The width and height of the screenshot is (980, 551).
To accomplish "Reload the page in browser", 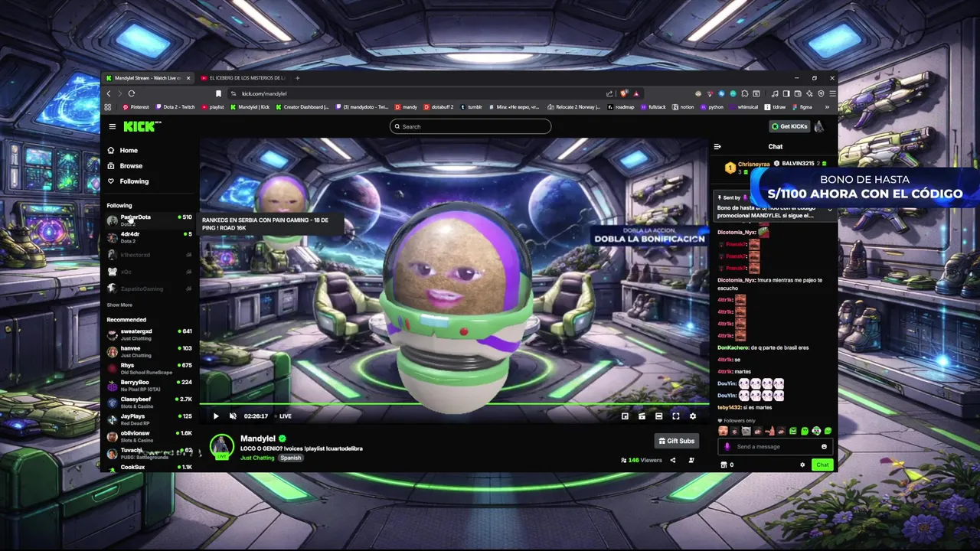I will (x=131, y=93).
